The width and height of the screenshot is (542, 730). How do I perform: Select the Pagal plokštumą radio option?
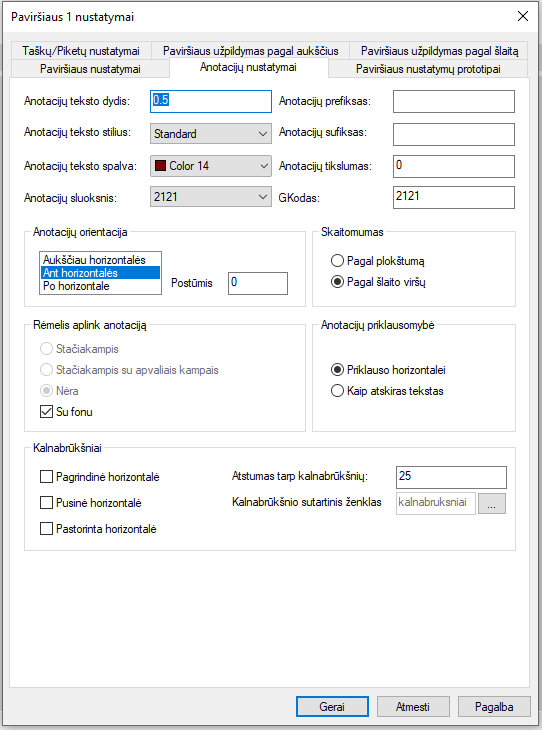[x=337, y=261]
